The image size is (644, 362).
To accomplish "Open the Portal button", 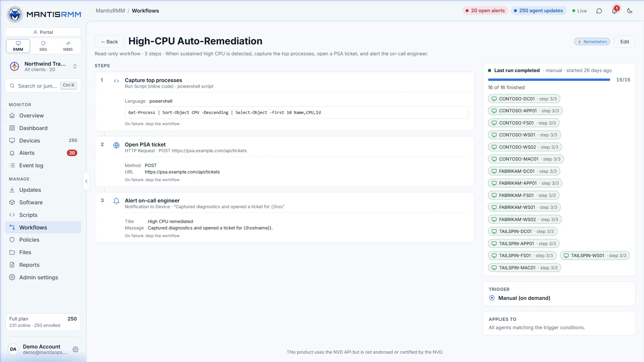I will [43, 32].
